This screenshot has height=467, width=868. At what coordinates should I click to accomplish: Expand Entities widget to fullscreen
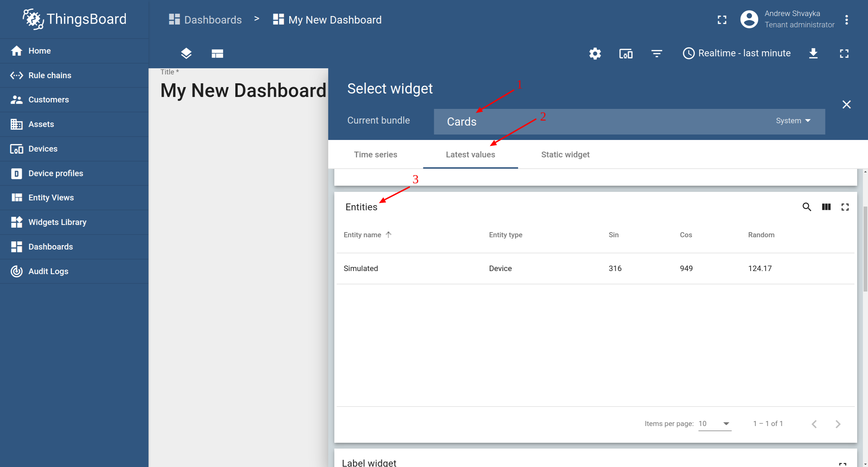(x=845, y=207)
